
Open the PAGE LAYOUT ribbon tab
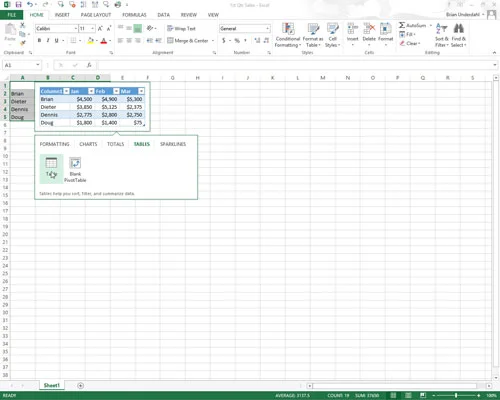(x=96, y=15)
